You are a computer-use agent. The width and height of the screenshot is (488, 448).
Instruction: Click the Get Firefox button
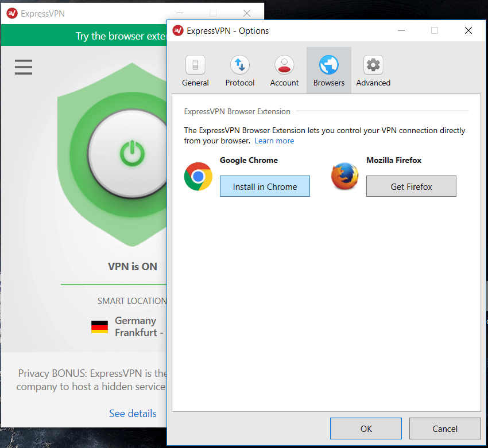pos(411,186)
